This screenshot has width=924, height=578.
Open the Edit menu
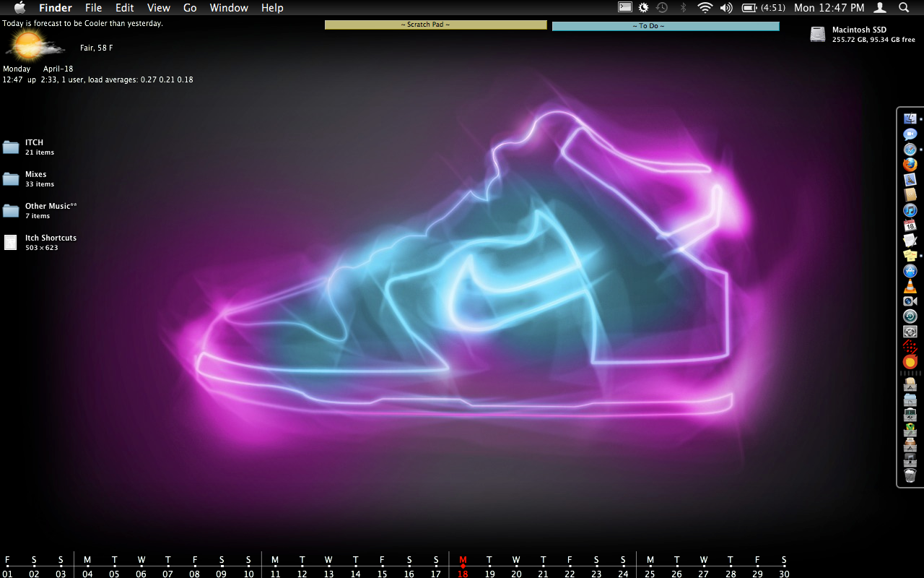[125, 8]
